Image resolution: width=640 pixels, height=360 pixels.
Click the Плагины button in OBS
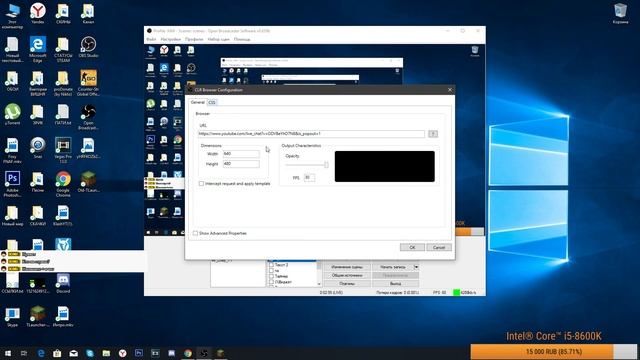coord(347,283)
